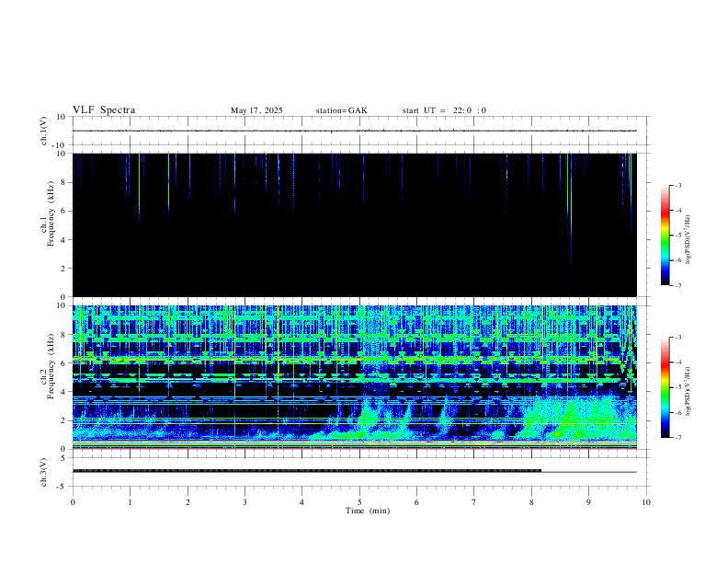The image size is (728, 563).
Task: Click the "start UT = 22:0 :0" header
Action: [444, 110]
